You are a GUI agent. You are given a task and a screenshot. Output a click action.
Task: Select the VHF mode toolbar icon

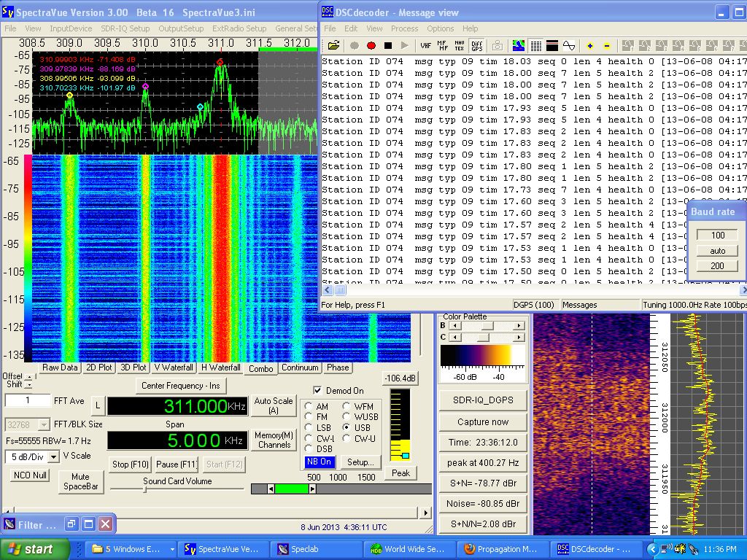click(426, 45)
